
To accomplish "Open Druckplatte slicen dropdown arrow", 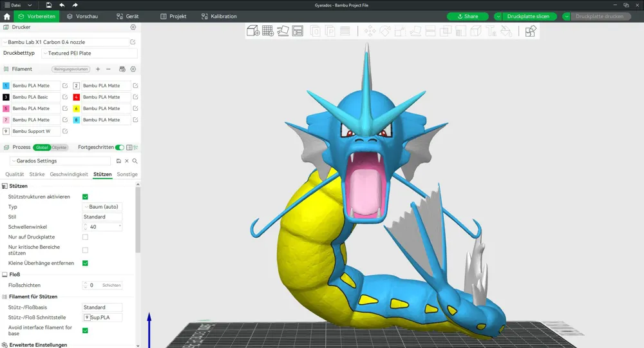I will (498, 17).
